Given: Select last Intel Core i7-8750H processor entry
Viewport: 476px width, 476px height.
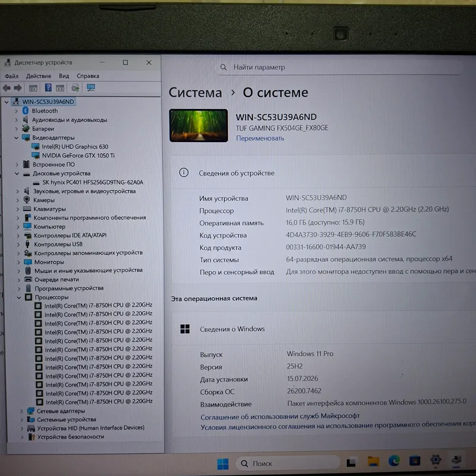Looking at the screenshot, I should [x=99, y=402].
